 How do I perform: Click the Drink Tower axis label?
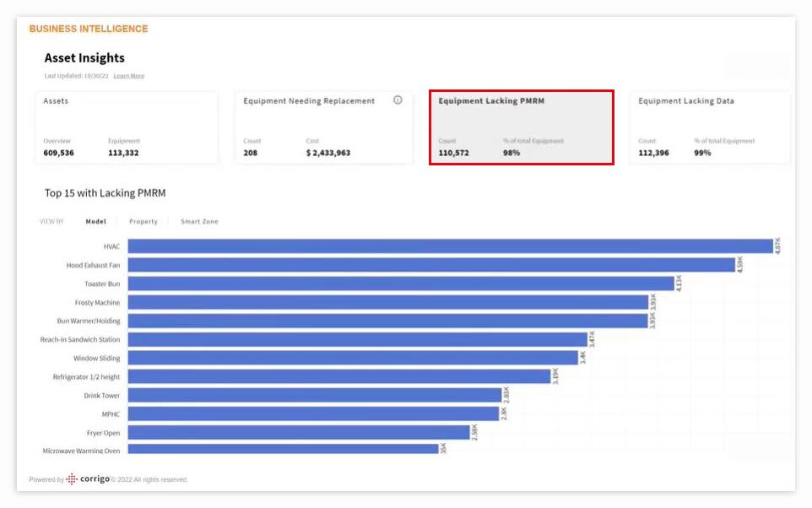click(101, 396)
